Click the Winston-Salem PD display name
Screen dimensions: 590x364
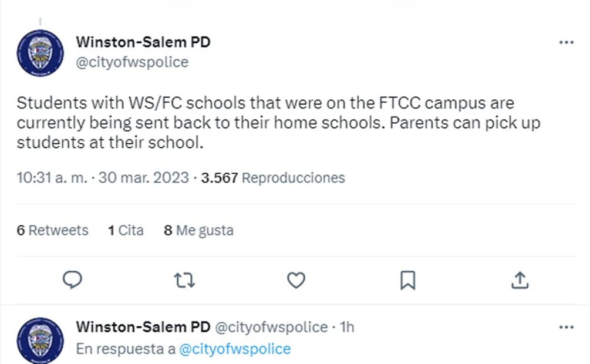tap(143, 42)
